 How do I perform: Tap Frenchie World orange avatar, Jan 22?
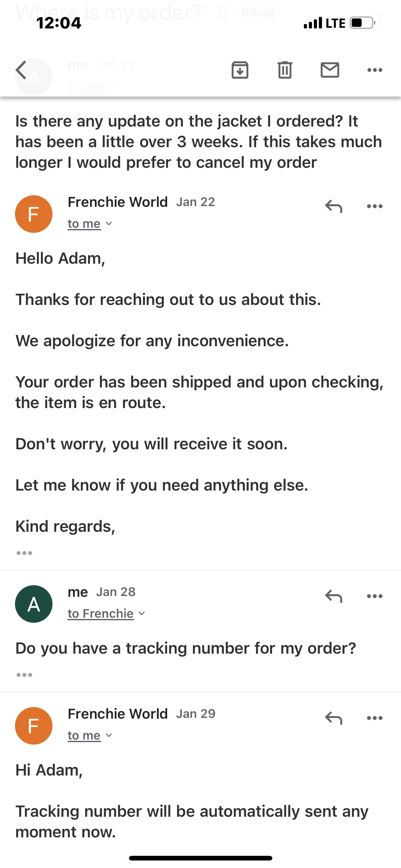(x=34, y=214)
